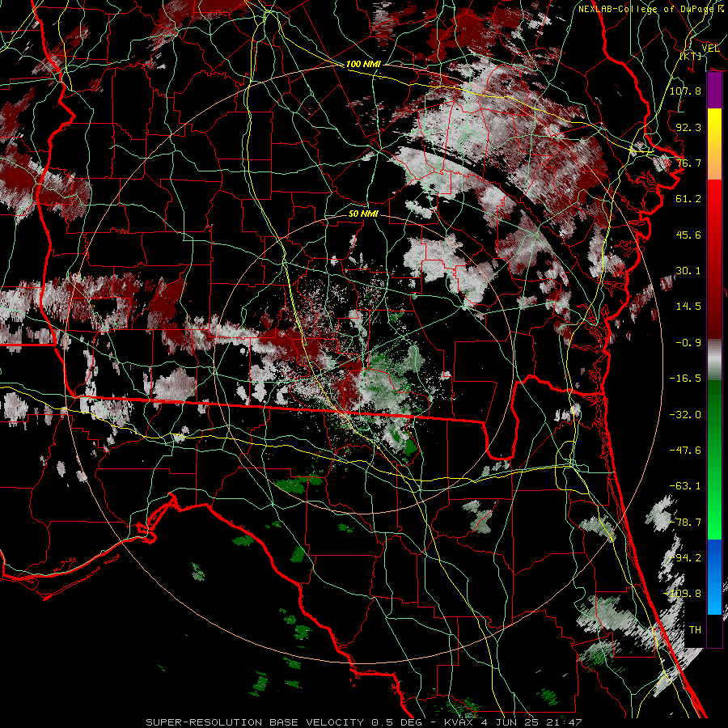
Task: Click the 30.1 value on the velocity scale
Action: tap(688, 271)
